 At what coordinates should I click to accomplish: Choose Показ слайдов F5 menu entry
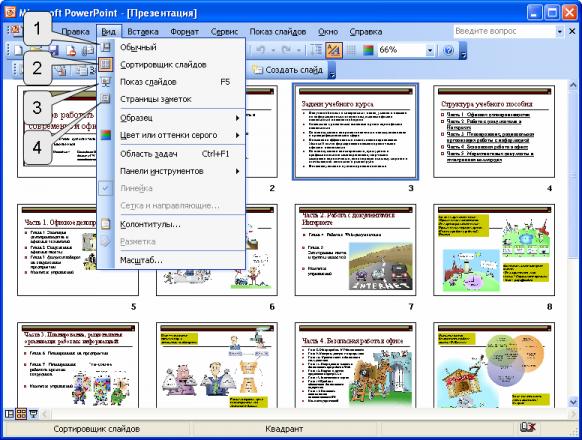click(x=171, y=82)
